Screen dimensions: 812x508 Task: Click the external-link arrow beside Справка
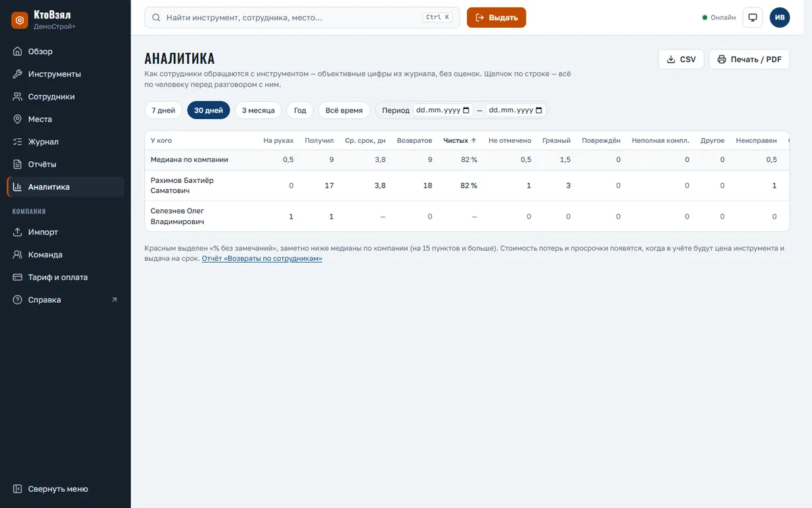114,300
